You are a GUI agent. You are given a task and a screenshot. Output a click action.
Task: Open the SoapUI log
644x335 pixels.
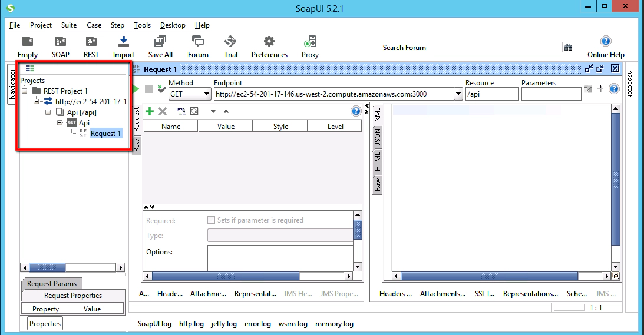[x=154, y=324]
